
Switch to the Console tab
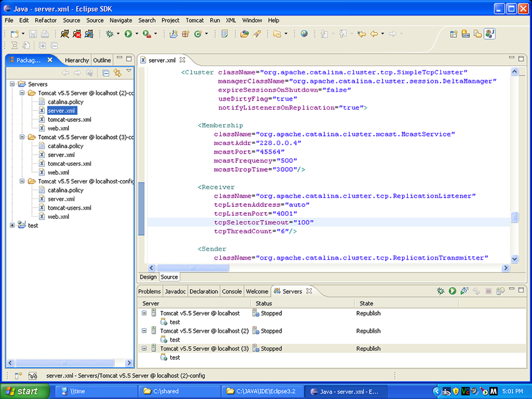[x=232, y=292]
